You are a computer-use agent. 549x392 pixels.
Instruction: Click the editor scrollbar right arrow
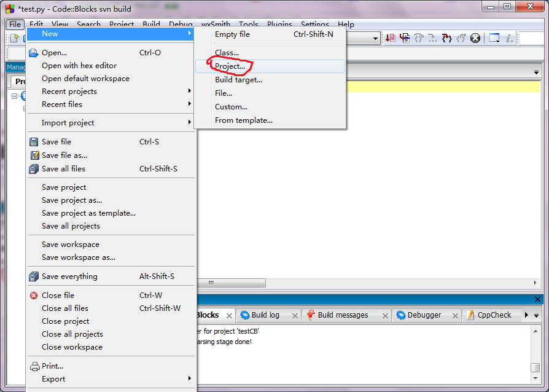click(x=535, y=283)
